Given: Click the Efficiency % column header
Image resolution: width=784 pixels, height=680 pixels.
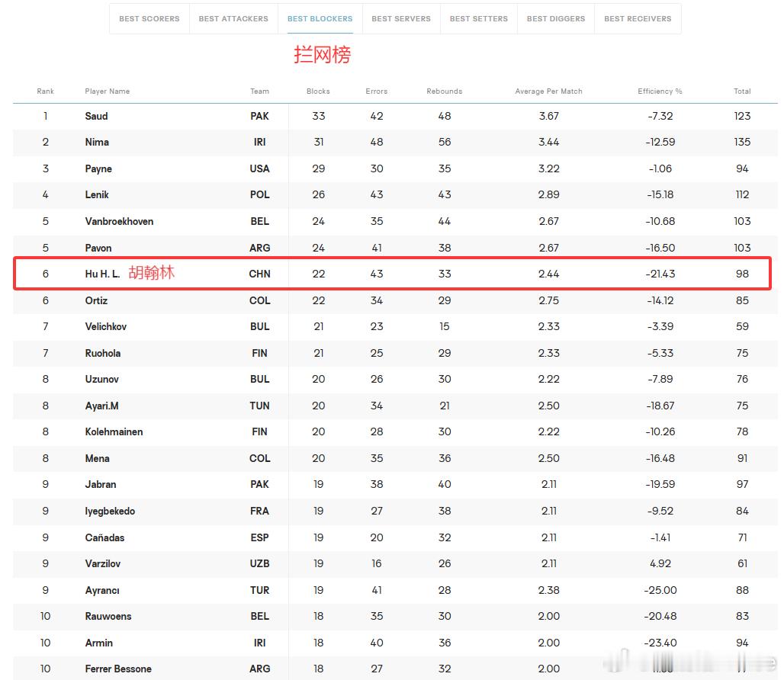Looking at the screenshot, I should click(660, 91).
